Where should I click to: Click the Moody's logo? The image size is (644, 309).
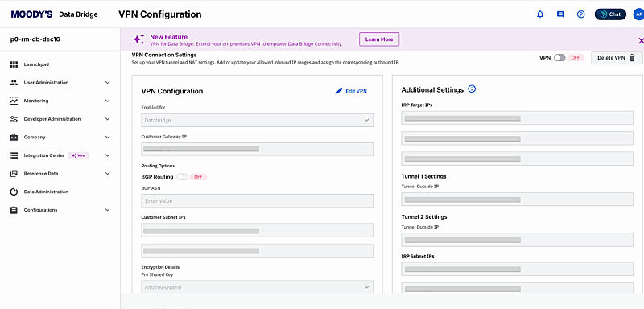31,14
